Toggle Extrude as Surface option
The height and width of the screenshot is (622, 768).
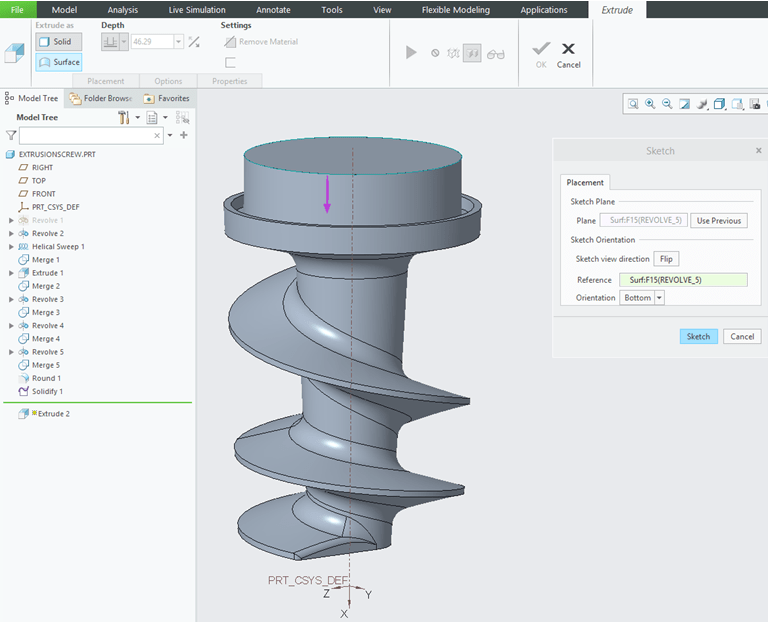[59, 62]
